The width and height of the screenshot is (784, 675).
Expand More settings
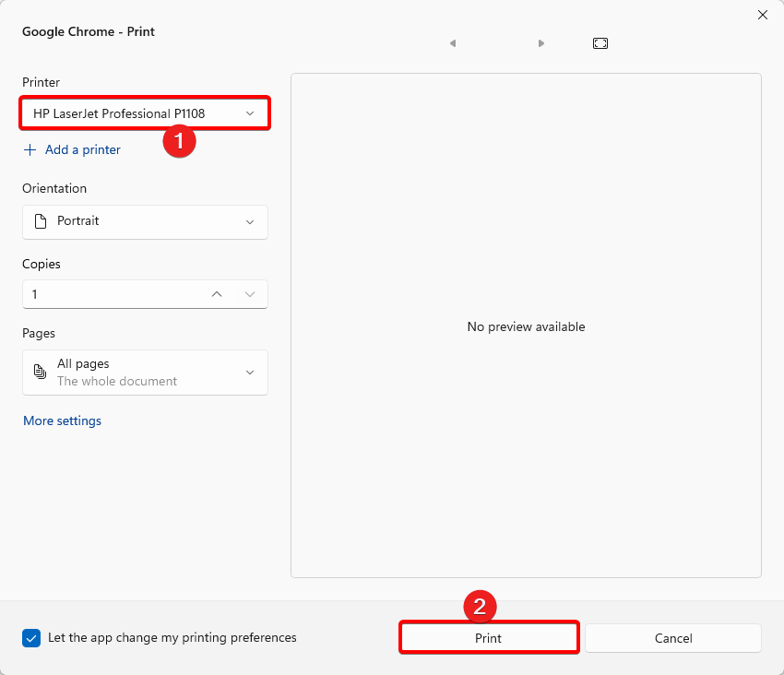click(62, 420)
